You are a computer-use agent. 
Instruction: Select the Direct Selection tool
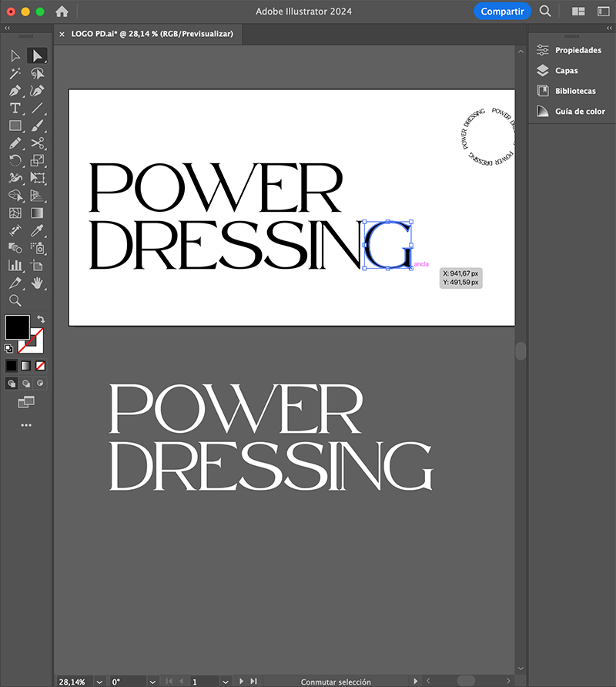pos(37,55)
